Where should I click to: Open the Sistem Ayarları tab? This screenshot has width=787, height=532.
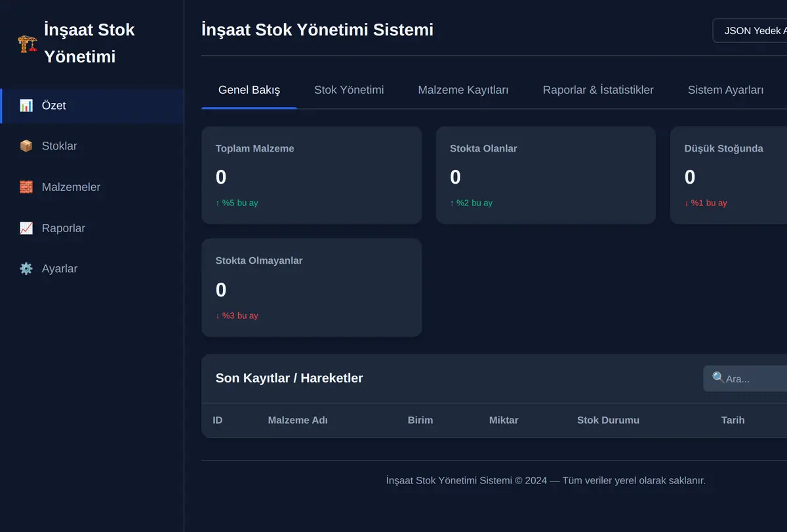(725, 90)
